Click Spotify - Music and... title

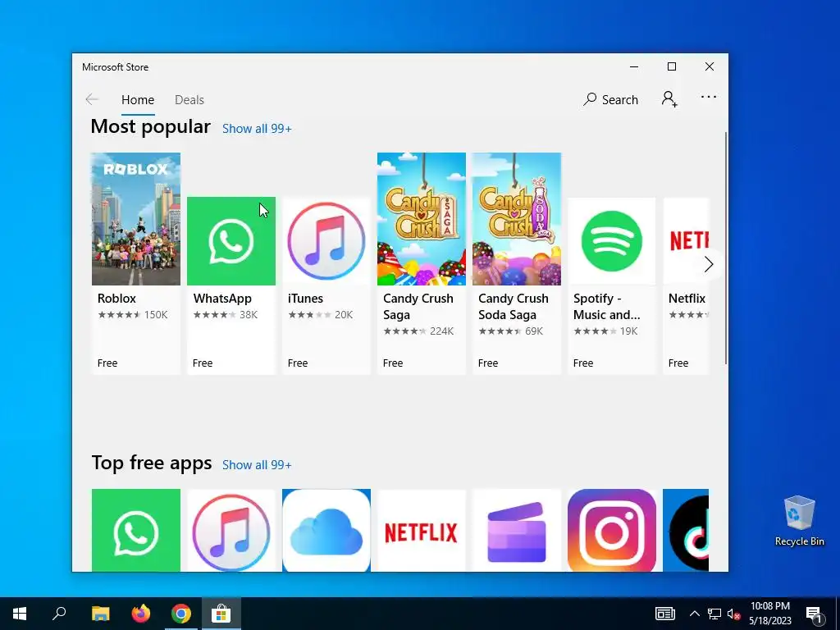(x=606, y=307)
